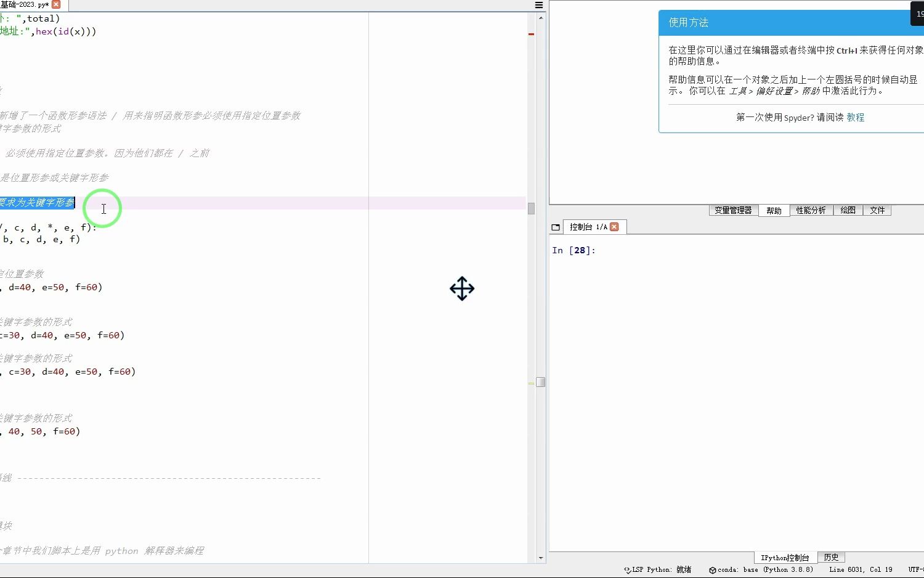Image resolution: width=924 pixels, height=578 pixels.
Task: Click the LSP Python status icon
Action: (627, 570)
